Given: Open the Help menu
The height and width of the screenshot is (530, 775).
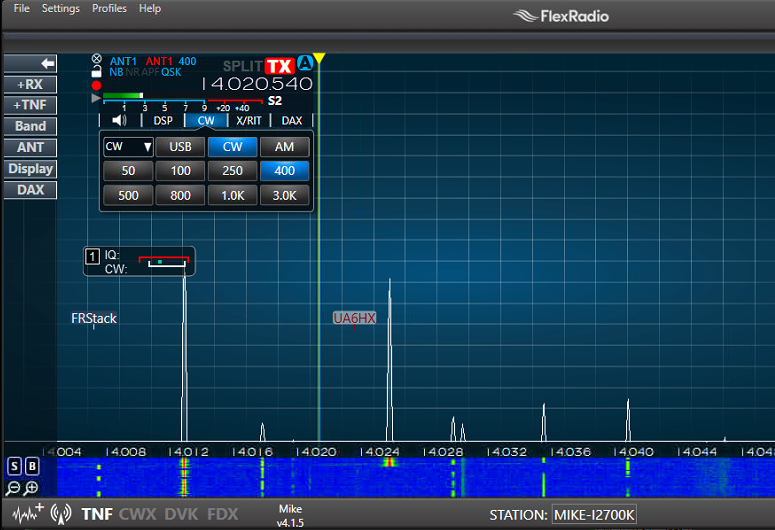Looking at the screenshot, I should 150,8.
